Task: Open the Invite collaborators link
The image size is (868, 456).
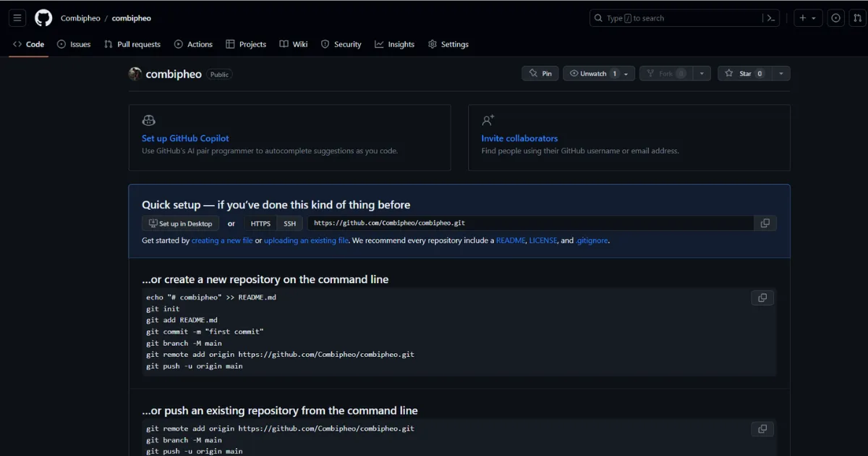Action: (519, 138)
